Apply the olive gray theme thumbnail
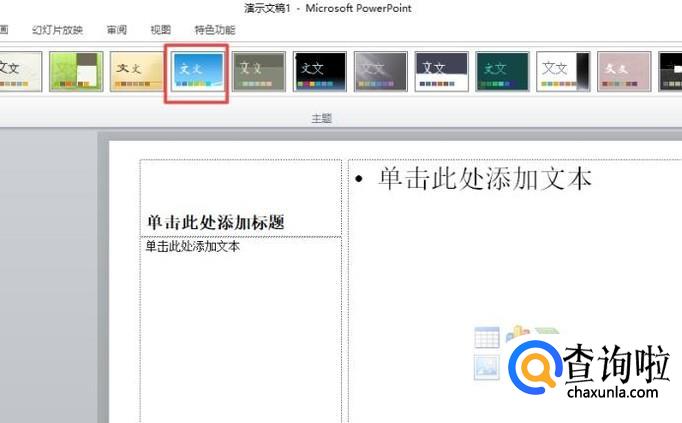This screenshot has width=682, height=423. 259,72
